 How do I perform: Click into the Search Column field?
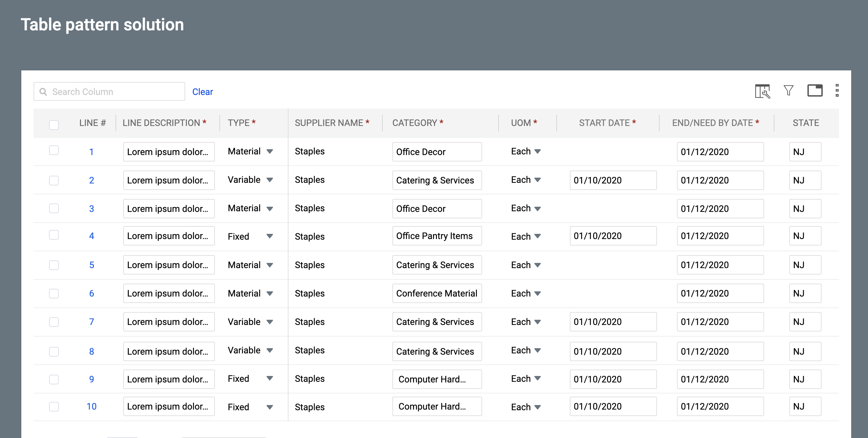pyautogui.click(x=115, y=92)
